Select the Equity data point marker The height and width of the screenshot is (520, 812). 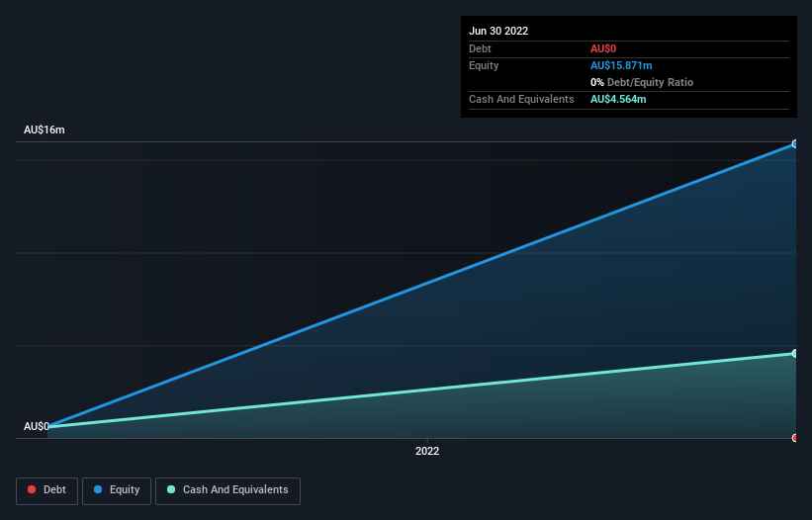pyautogui.click(x=795, y=144)
